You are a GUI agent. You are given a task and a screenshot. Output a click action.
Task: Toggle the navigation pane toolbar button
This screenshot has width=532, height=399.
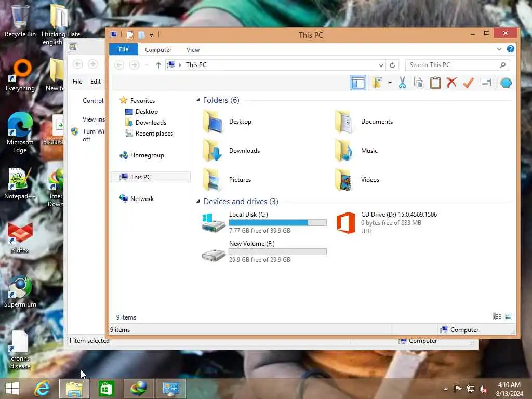point(357,83)
